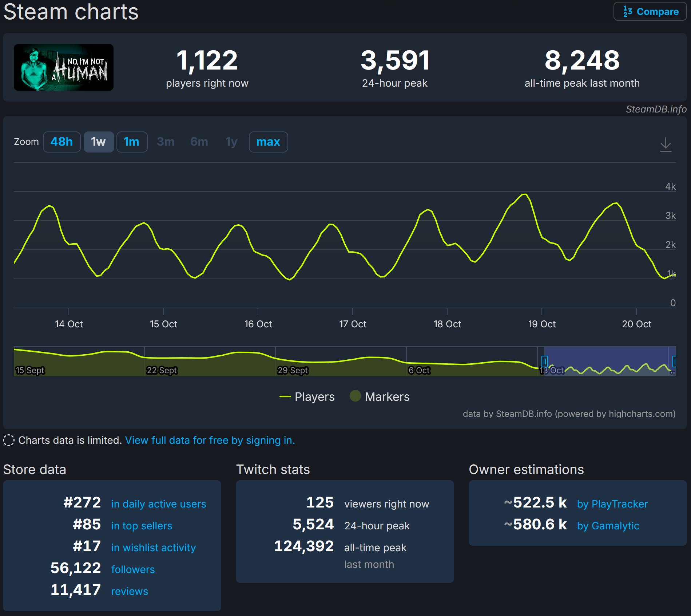The width and height of the screenshot is (691, 616).
Task: Click the 15 Sept navigator label
Action: (x=30, y=370)
